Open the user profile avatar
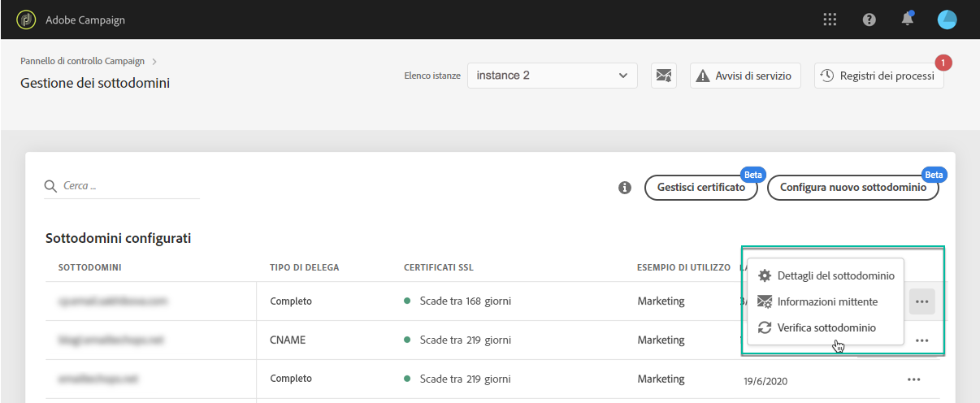 (947, 19)
